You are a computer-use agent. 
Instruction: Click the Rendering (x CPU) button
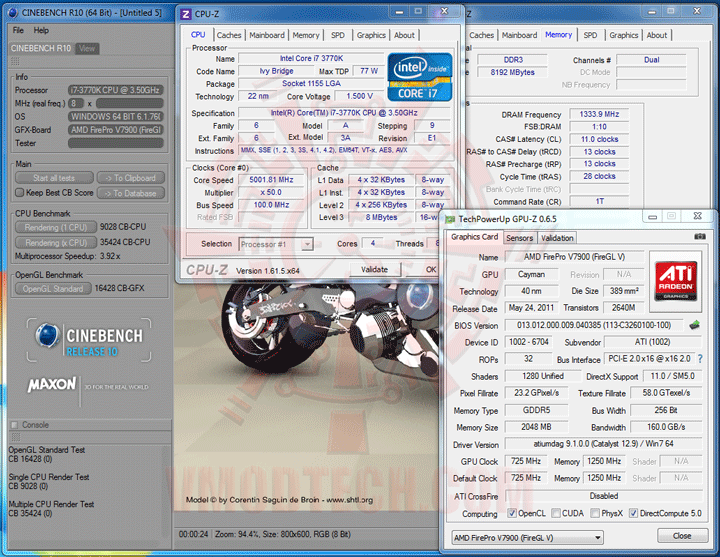tap(56, 242)
